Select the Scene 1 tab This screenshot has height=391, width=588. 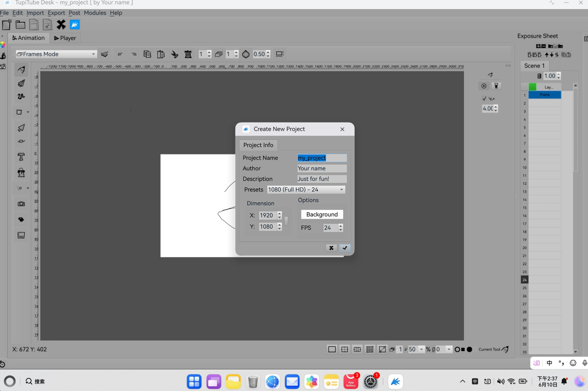tap(534, 66)
